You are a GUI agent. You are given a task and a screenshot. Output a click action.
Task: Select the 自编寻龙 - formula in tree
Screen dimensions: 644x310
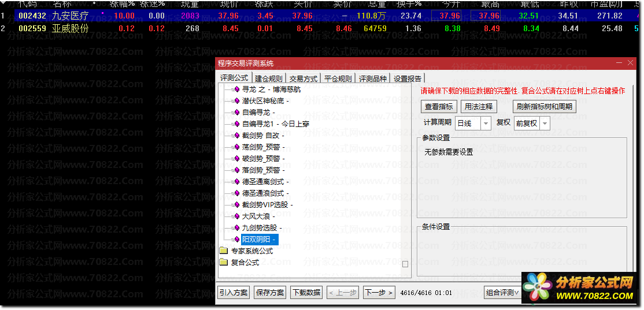[258, 113]
